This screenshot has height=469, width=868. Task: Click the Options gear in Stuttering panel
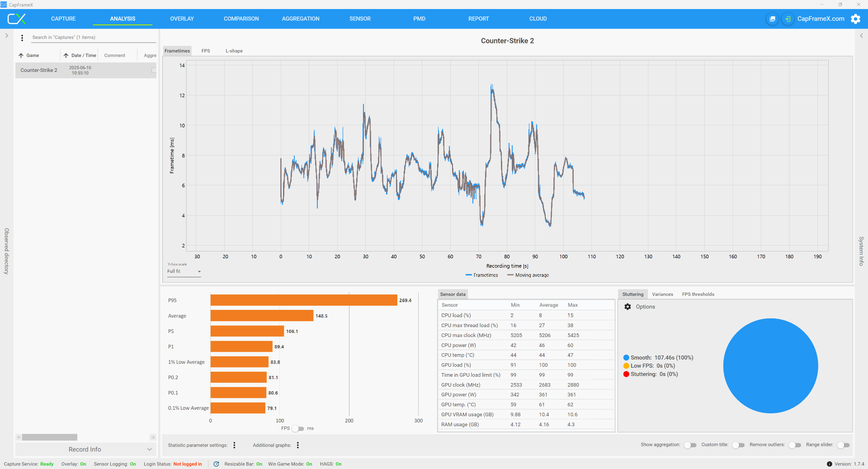pos(627,307)
